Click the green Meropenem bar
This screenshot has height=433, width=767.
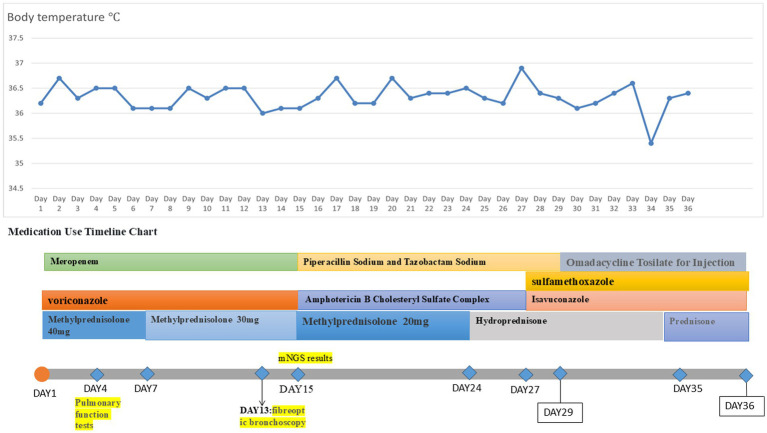171,262
